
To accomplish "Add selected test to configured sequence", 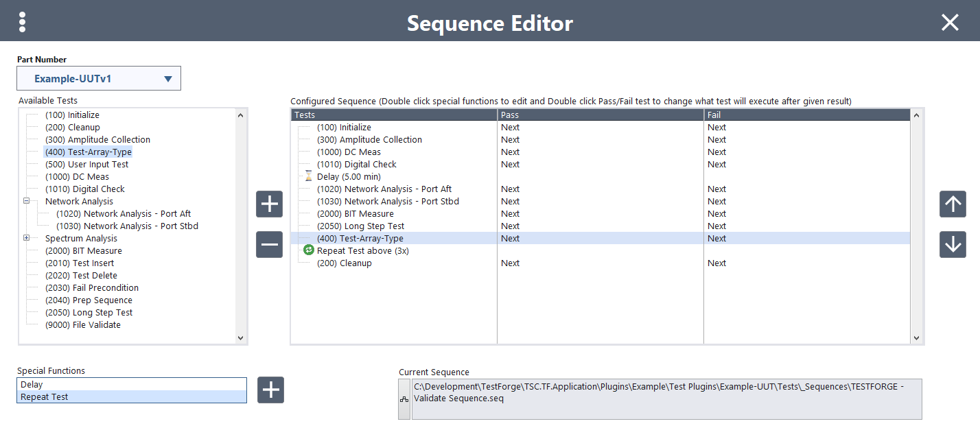I will click(x=269, y=204).
